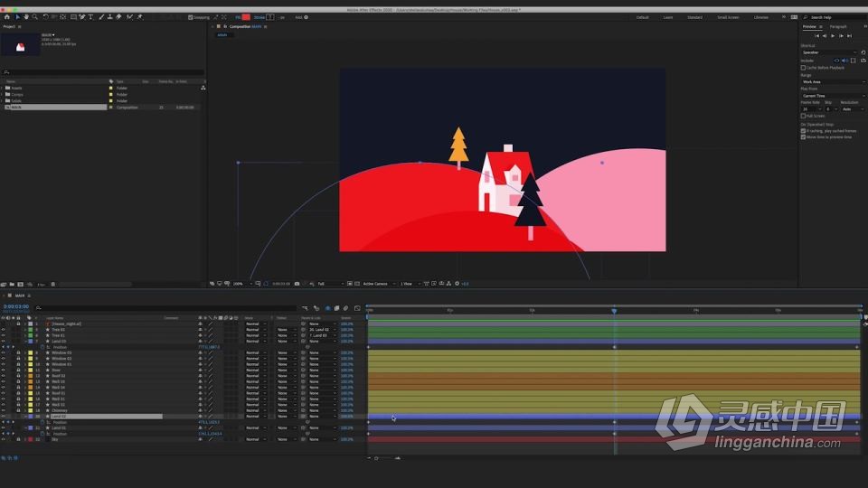Image resolution: width=868 pixels, height=488 pixels.
Task: Open the red Fill color swatch
Action: tap(246, 17)
